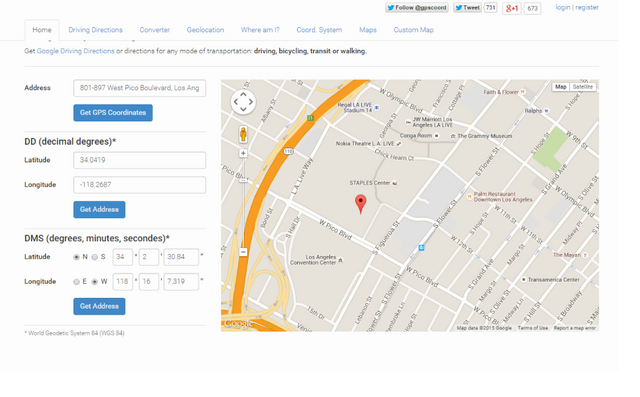Open the Converter tab
This screenshot has height=397, width=640.
coord(155,30)
